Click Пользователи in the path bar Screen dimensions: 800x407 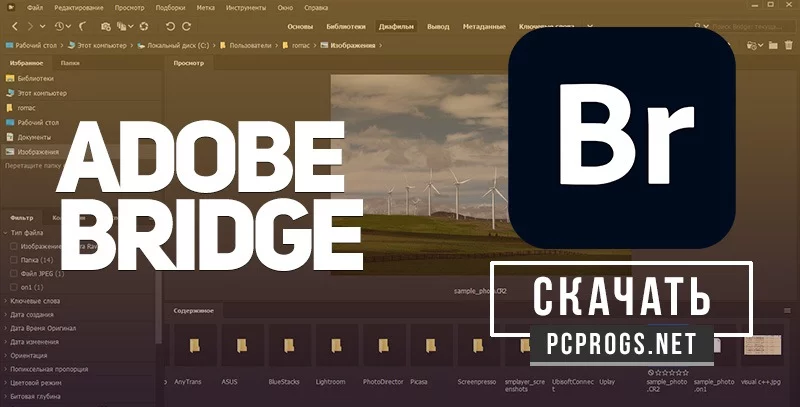click(245, 45)
